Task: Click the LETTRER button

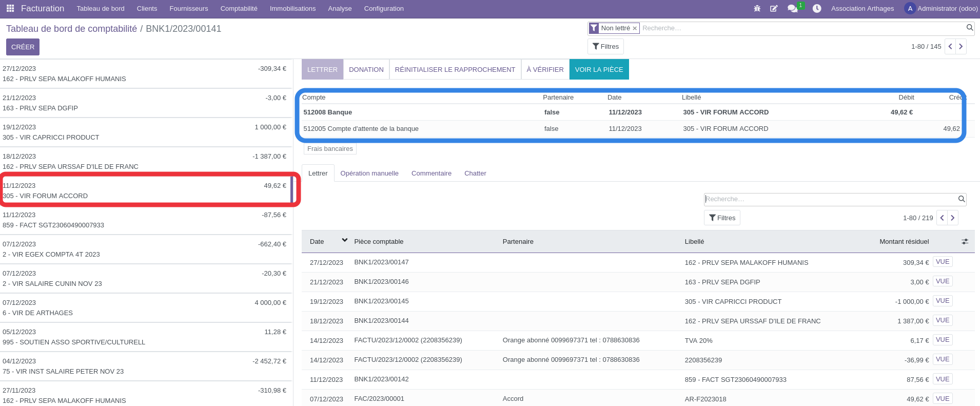Action: (x=322, y=69)
